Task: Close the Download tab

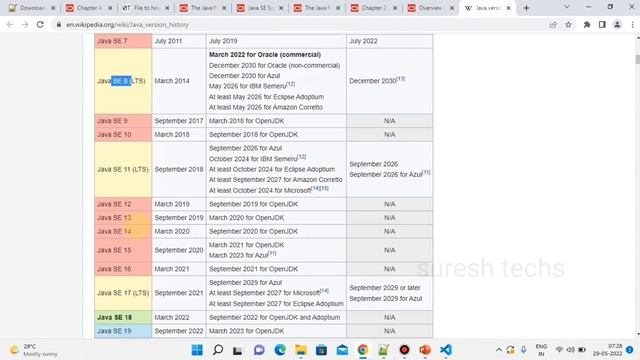Action: click(53, 8)
